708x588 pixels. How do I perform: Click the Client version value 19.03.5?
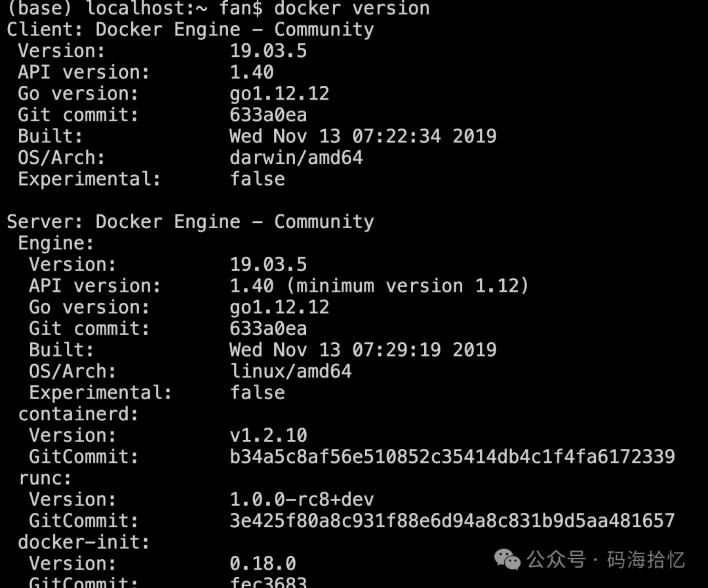(268, 50)
